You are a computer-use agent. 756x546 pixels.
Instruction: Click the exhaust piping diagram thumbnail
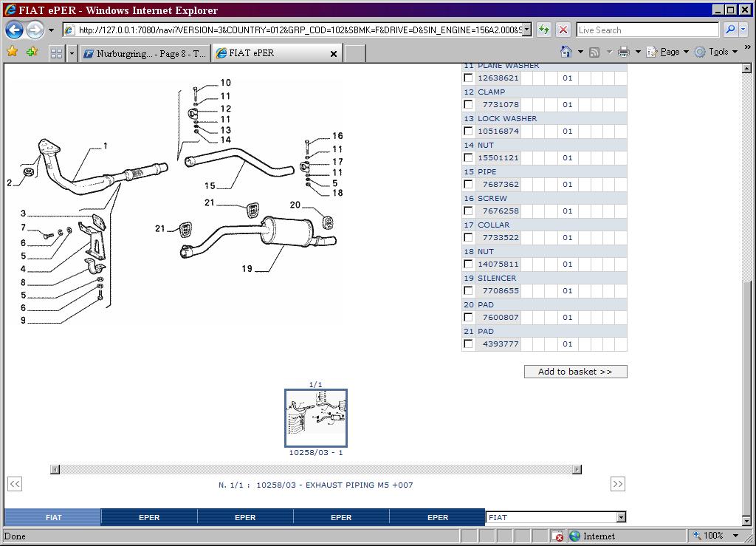(x=316, y=418)
